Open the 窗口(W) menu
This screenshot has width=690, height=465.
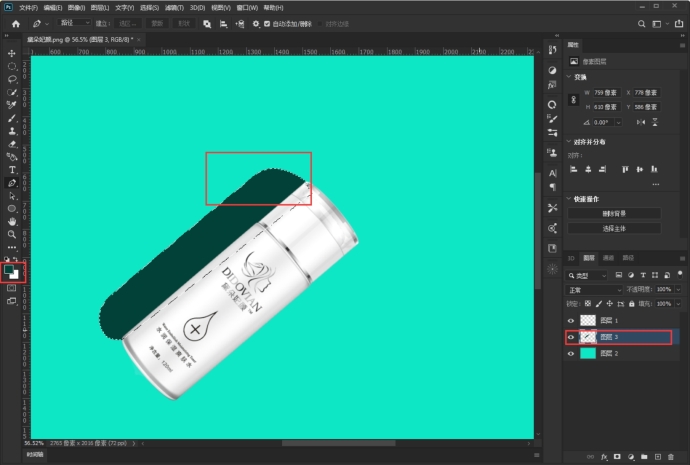point(247,8)
